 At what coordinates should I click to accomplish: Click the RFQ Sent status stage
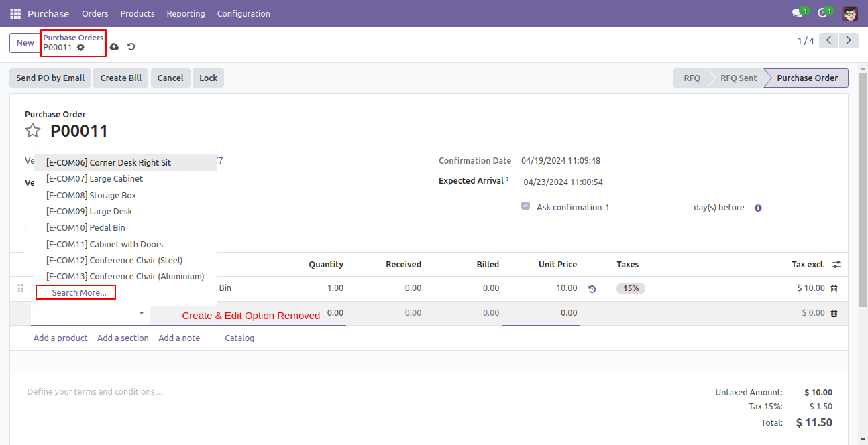(x=738, y=78)
